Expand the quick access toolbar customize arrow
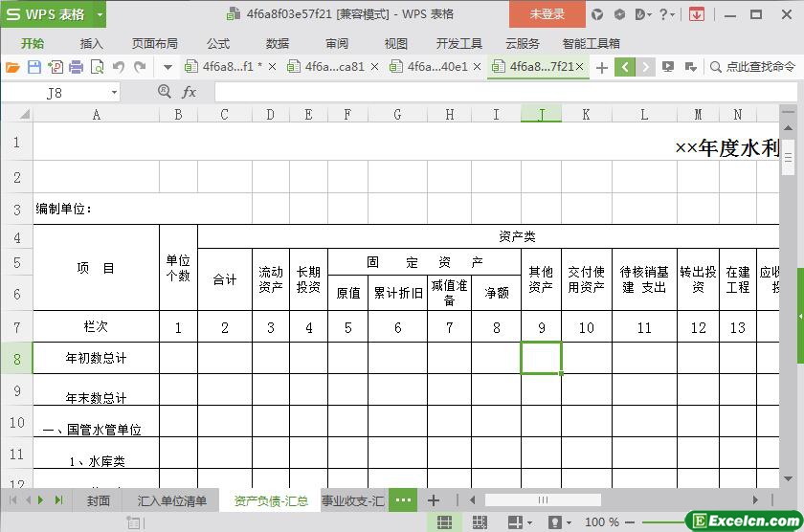 167,67
